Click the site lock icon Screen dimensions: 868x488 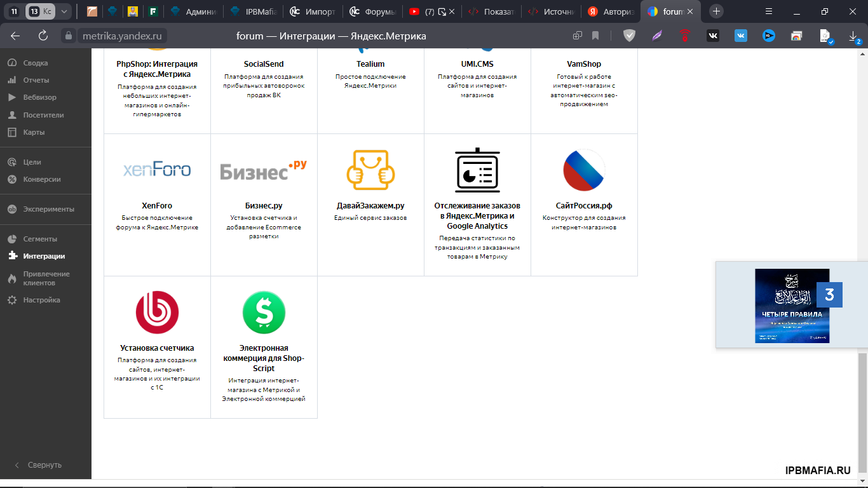(69, 36)
